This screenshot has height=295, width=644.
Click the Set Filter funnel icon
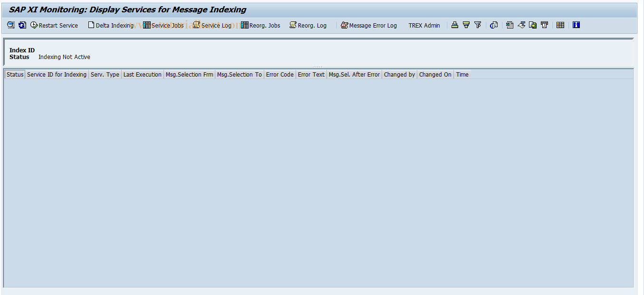coord(478,25)
